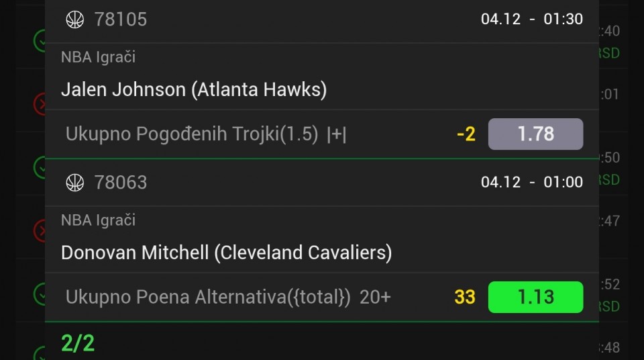Select Donovan Mitchell (Cleveland Cavaliers) row
This screenshot has height=360, width=644.
[226, 253]
